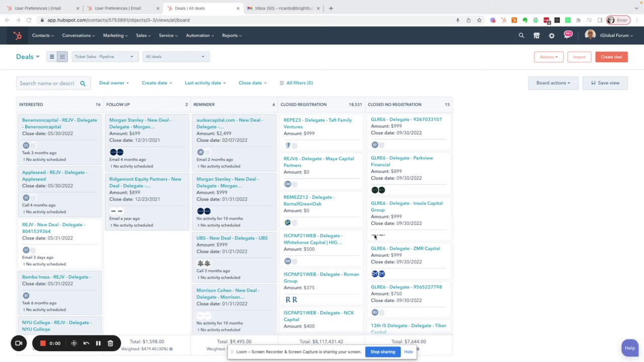Reload the page in the browser

29,20
